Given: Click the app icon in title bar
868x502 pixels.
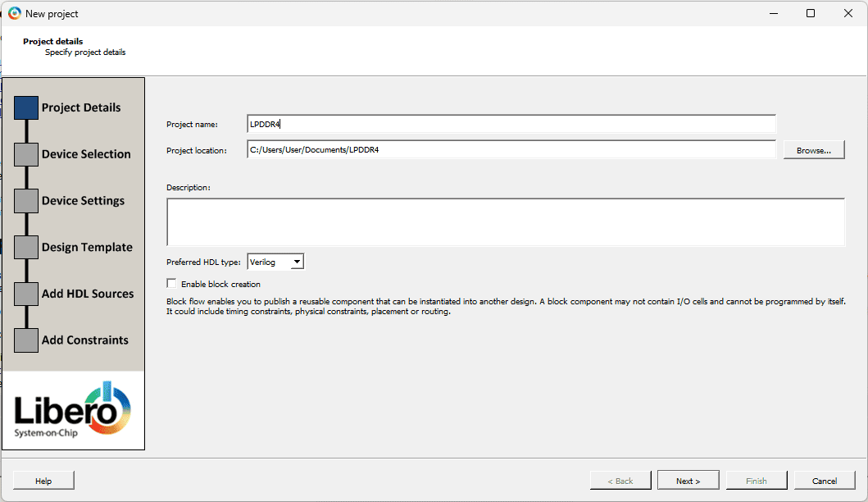Looking at the screenshot, I should pyautogui.click(x=14, y=13).
